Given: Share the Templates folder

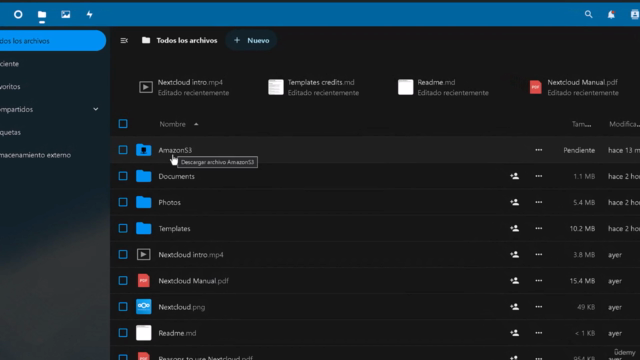Looking at the screenshot, I should point(515,229).
